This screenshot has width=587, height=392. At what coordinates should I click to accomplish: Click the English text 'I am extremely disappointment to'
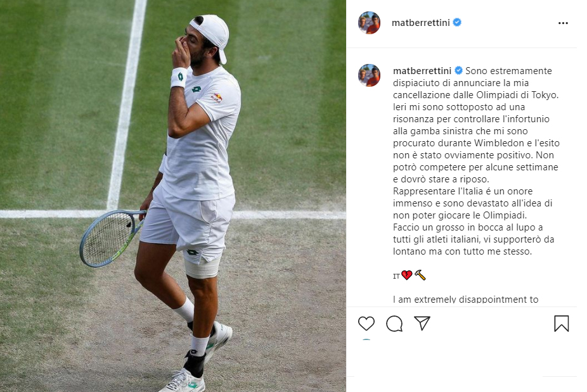[x=466, y=300]
